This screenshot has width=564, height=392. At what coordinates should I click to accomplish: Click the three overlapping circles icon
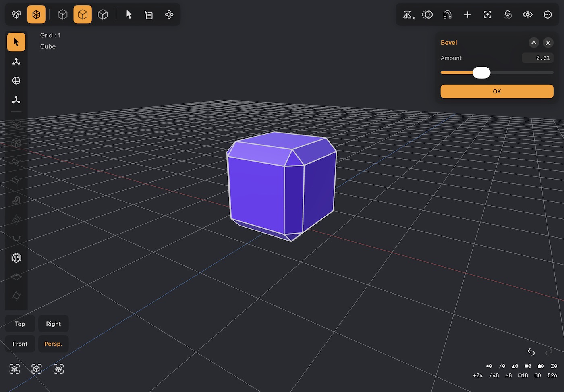tap(508, 15)
